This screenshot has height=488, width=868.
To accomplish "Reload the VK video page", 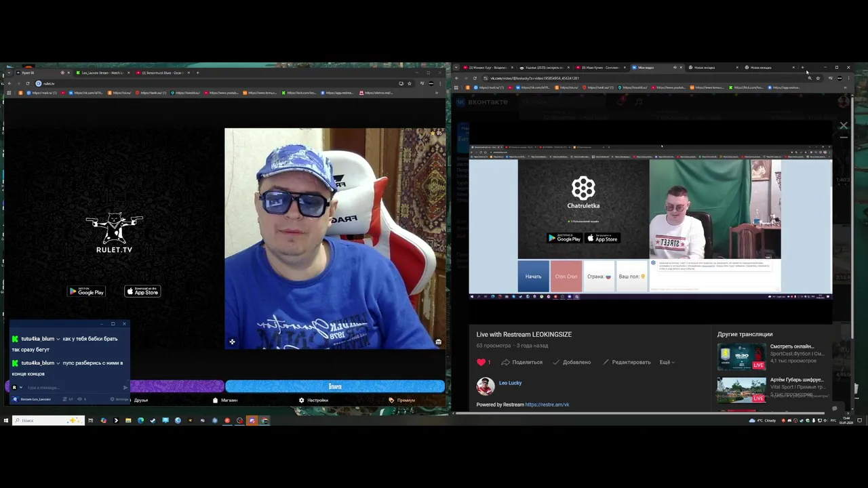I will (475, 78).
